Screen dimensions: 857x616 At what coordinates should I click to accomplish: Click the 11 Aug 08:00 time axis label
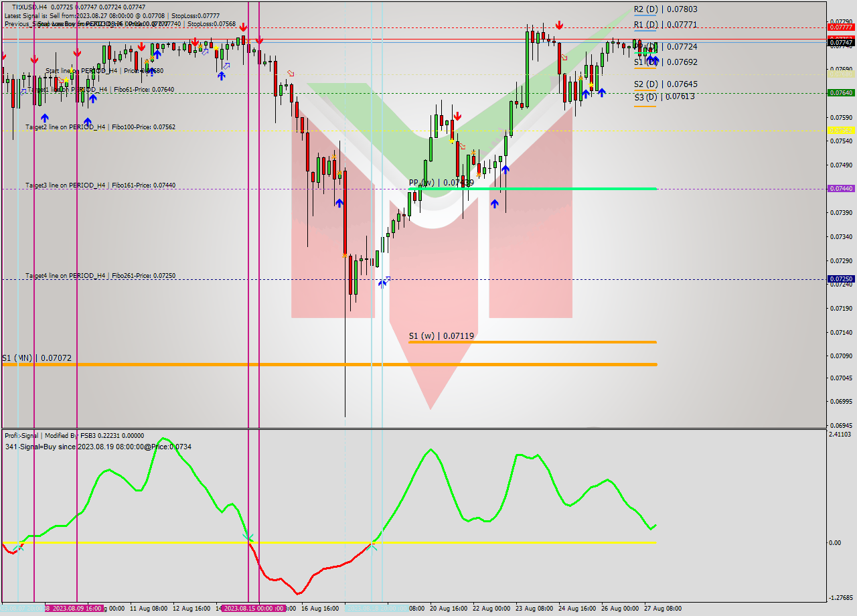[149, 609]
